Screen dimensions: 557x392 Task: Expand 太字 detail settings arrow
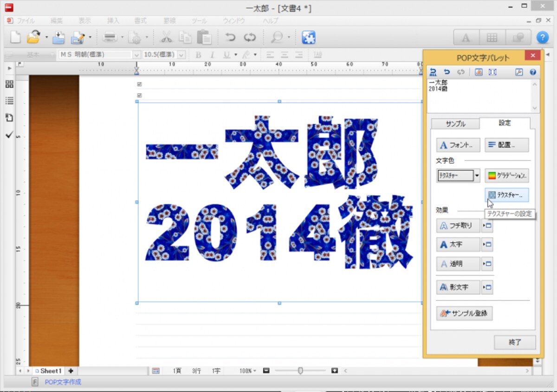(x=487, y=244)
